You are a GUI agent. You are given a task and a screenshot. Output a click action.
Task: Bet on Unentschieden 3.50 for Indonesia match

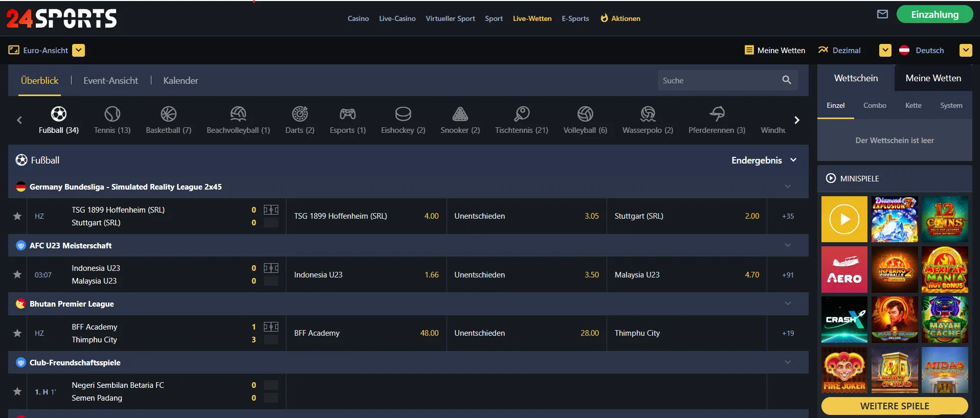coord(527,275)
